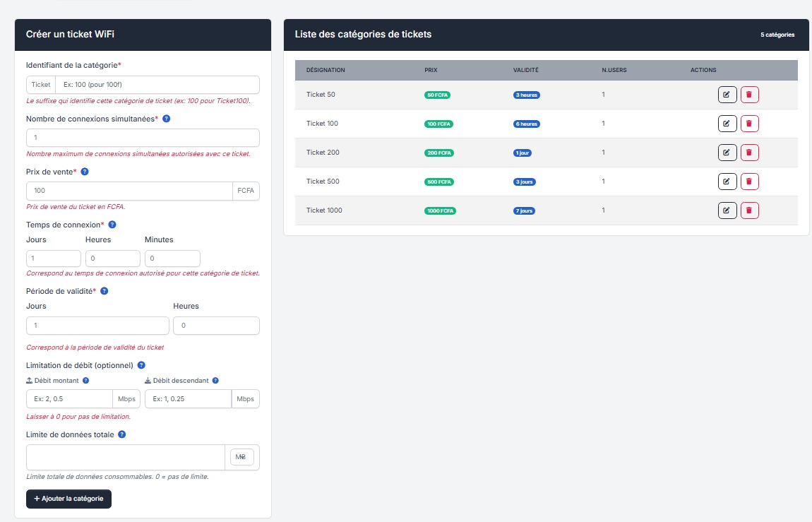Focus the connection time Heures field
The image size is (812, 522).
(x=112, y=259)
